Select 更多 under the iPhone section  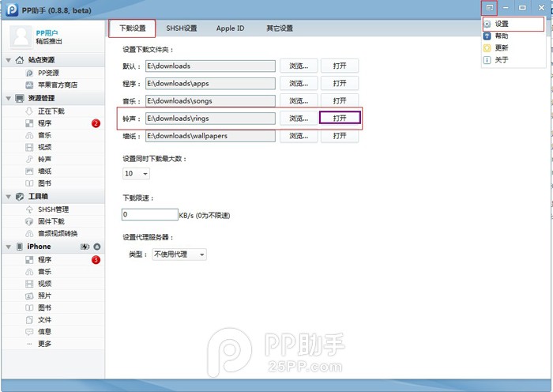[x=44, y=344]
